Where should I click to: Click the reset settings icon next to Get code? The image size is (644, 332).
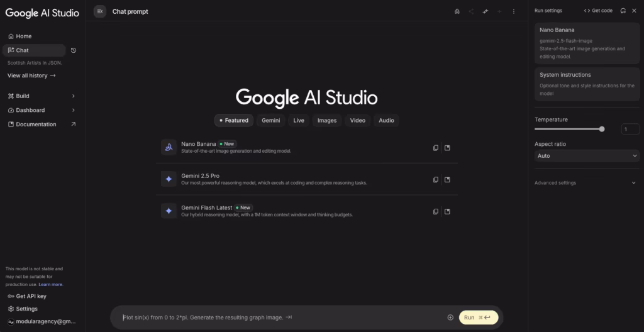(623, 11)
